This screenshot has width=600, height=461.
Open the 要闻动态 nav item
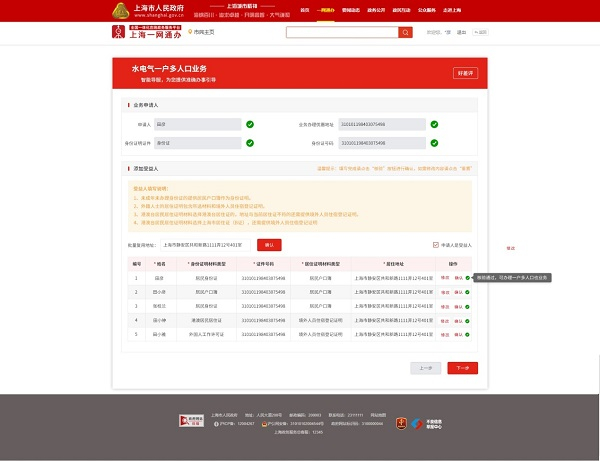(x=351, y=10)
